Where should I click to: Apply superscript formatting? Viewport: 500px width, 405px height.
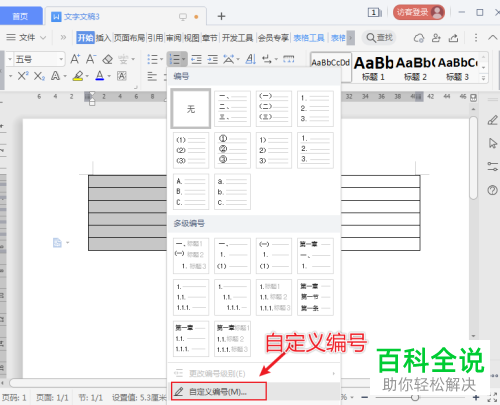[x=23, y=76]
